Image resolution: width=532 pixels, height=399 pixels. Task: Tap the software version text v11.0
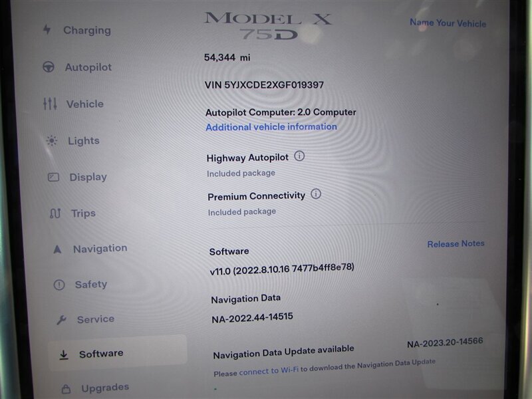pos(281,269)
